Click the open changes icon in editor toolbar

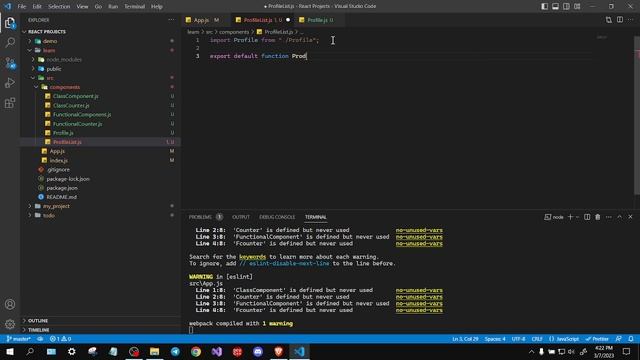point(609,20)
